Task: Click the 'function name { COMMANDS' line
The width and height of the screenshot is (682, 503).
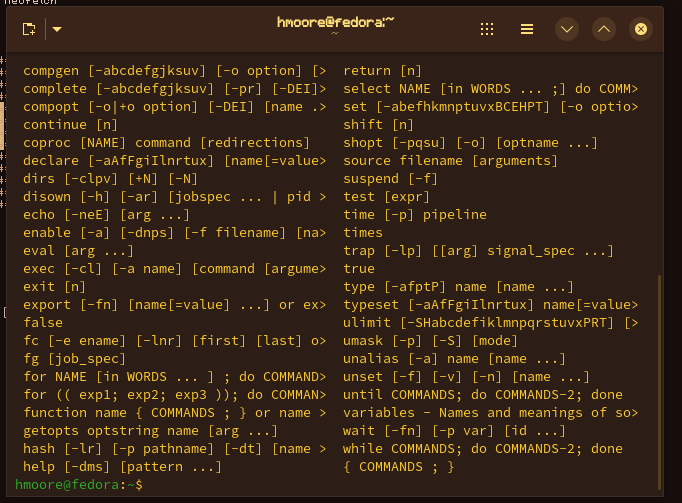Action: tap(174, 413)
